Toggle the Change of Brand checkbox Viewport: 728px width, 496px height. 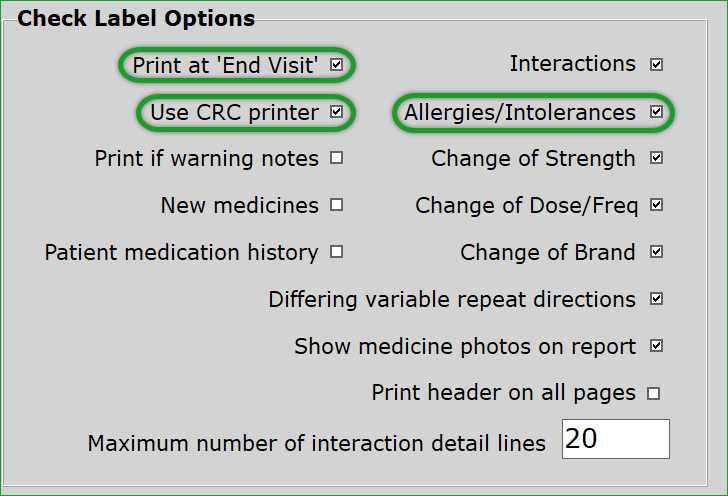pos(656,252)
